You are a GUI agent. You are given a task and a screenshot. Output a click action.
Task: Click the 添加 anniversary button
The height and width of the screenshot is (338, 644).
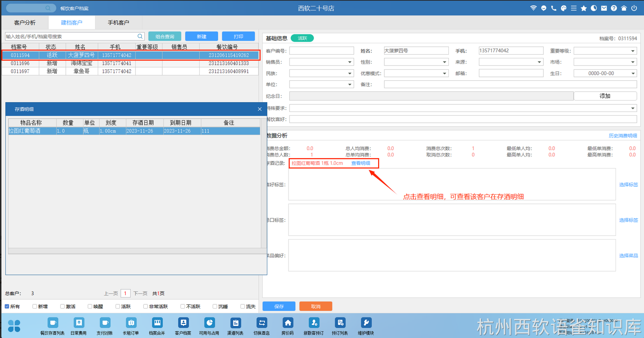pos(605,96)
